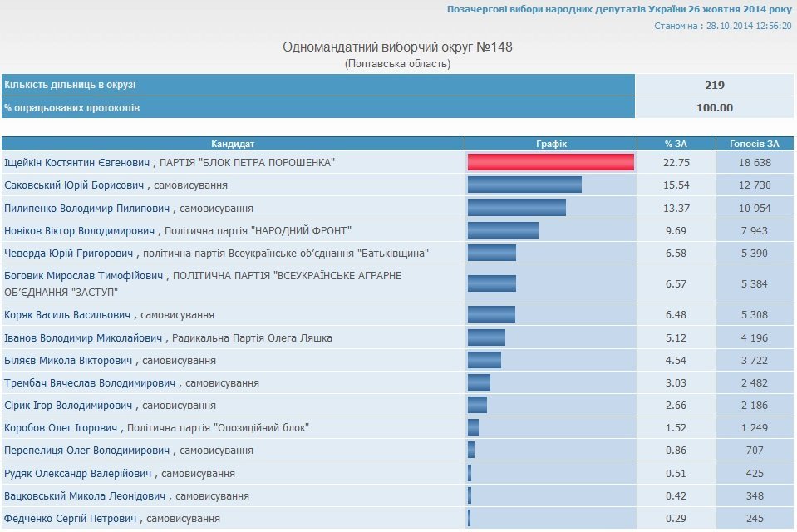Click the "Графік" column header
797x532 pixels.
pyautogui.click(x=550, y=142)
